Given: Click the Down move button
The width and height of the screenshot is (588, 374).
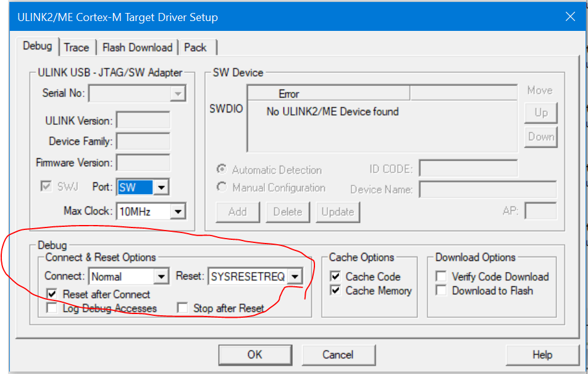Looking at the screenshot, I should (x=541, y=137).
